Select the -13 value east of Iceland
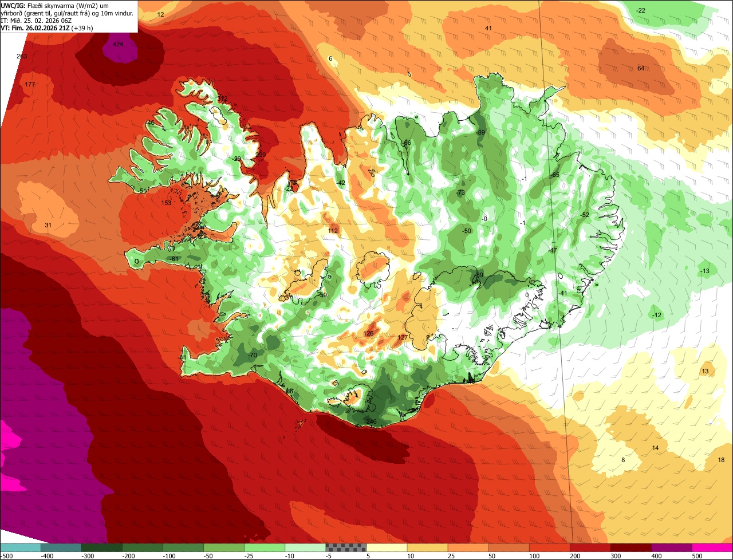Viewport: 733px width, 560px height. (704, 271)
